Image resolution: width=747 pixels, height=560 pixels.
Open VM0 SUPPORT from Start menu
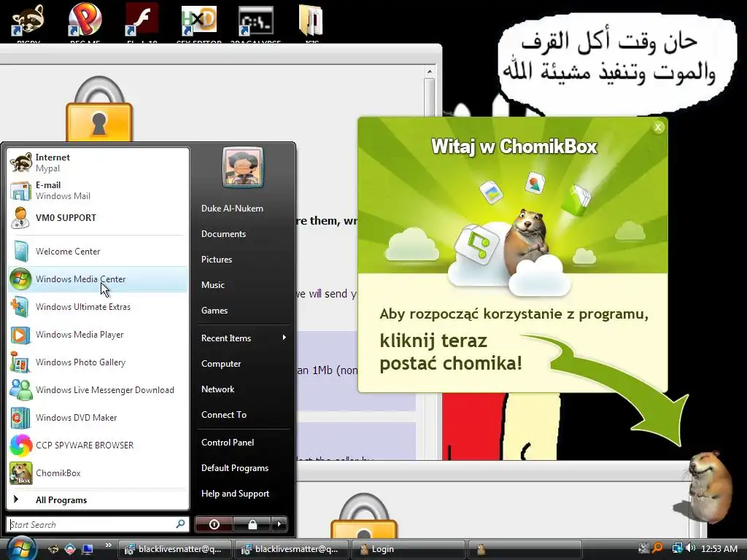pos(98,217)
